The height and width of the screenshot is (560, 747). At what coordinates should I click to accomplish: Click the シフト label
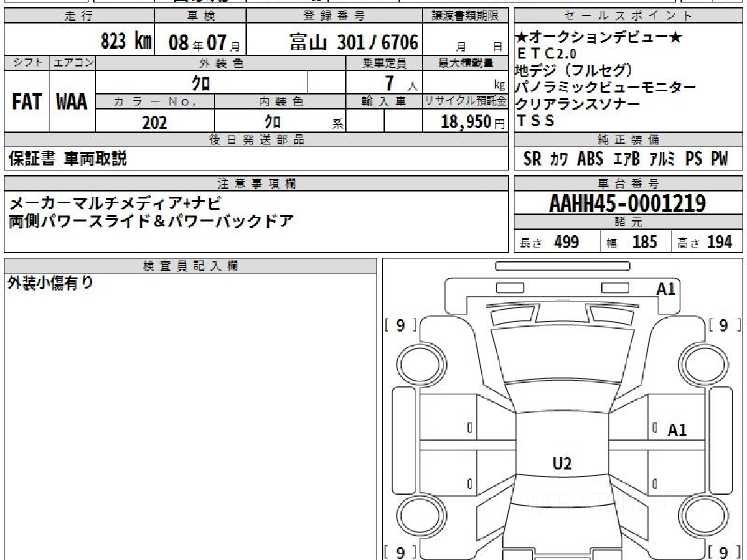click(x=27, y=63)
